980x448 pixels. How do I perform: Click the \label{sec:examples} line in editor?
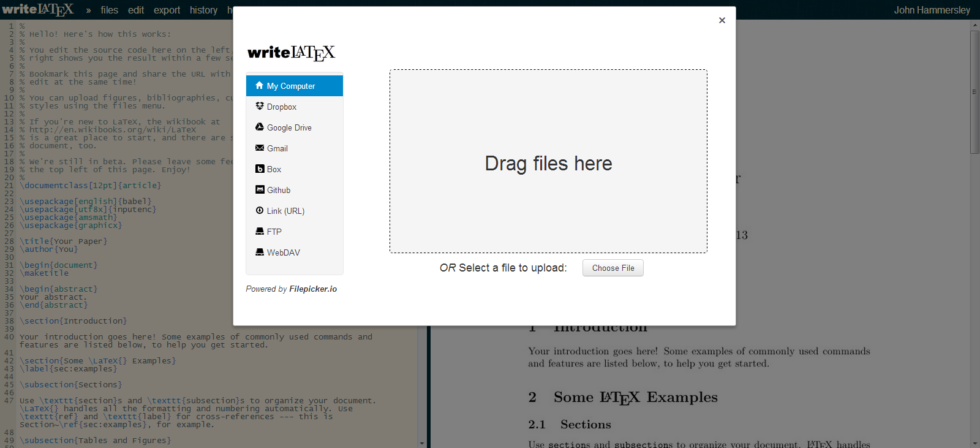coord(69,368)
